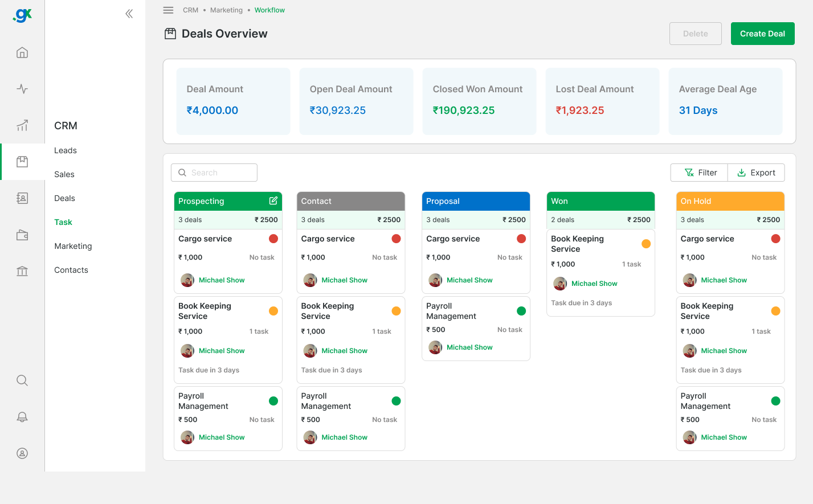Open Cargo service card in Proposal column
The image size is (813, 504).
[476, 261]
